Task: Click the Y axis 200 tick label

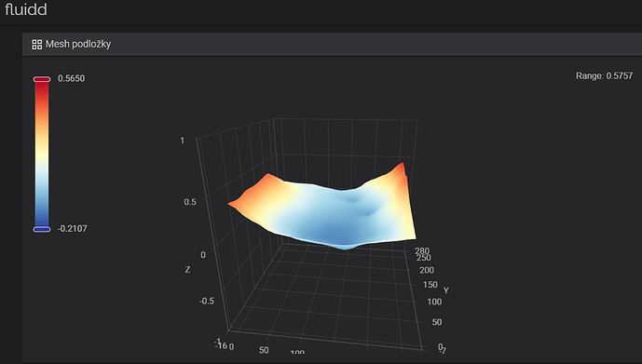Action: coord(427,270)
